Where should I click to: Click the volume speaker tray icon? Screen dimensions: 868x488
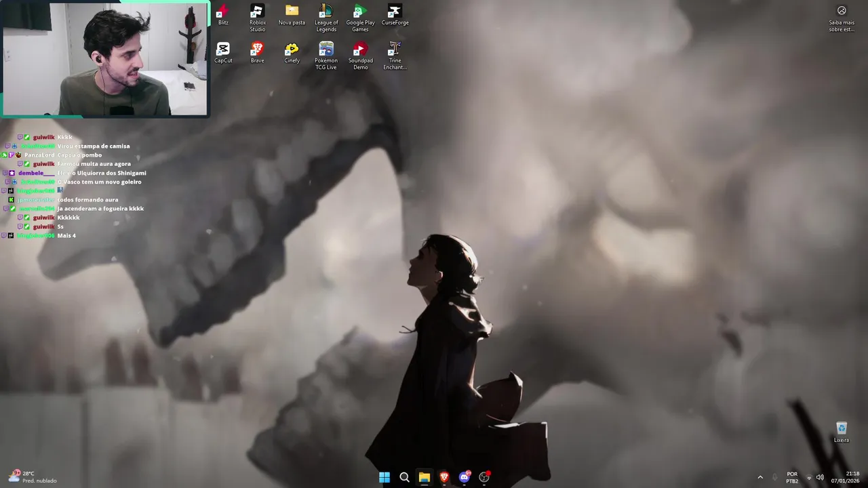click(820, 477)
